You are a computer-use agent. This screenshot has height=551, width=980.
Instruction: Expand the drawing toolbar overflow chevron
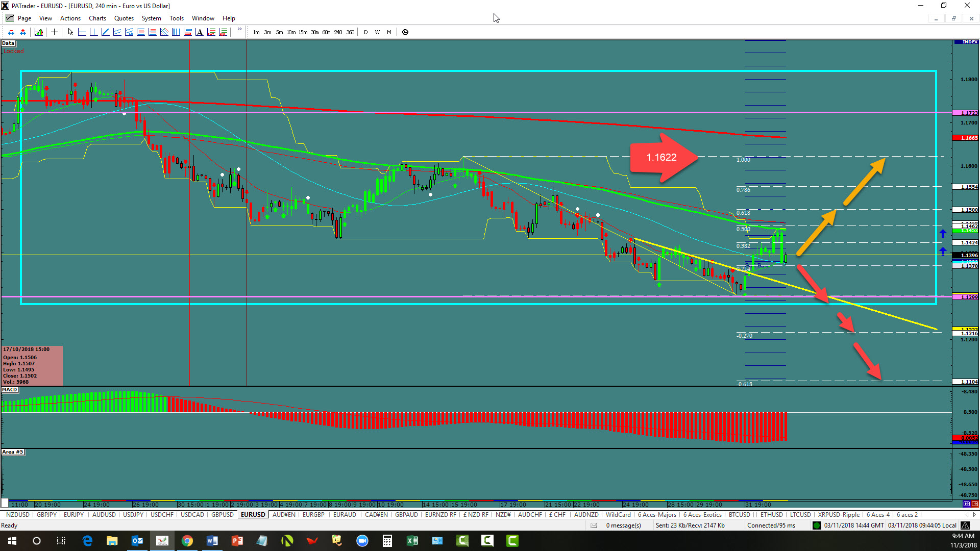(x=240, y=30)
